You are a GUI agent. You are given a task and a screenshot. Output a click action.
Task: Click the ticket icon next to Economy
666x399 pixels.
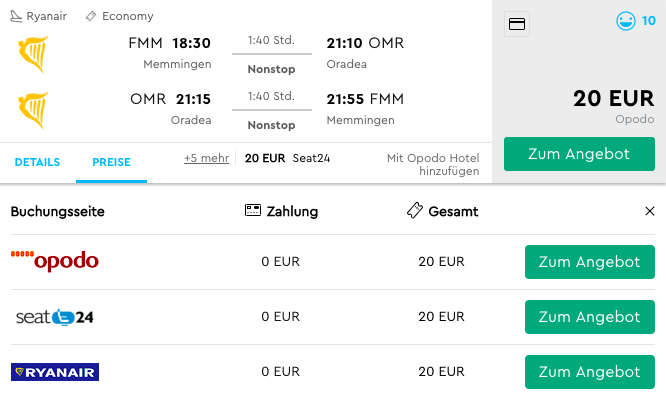click(91, 17)
